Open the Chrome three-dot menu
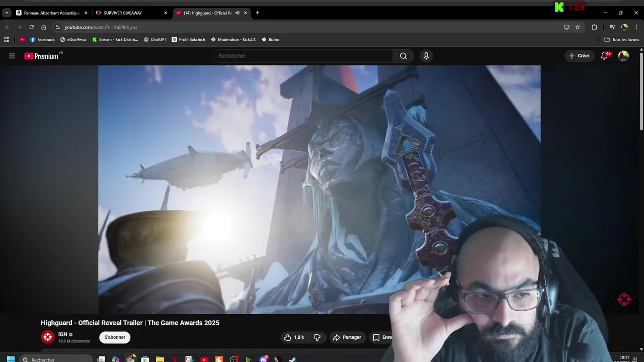The width and height of the screenshot is (644, 362). 636,27
